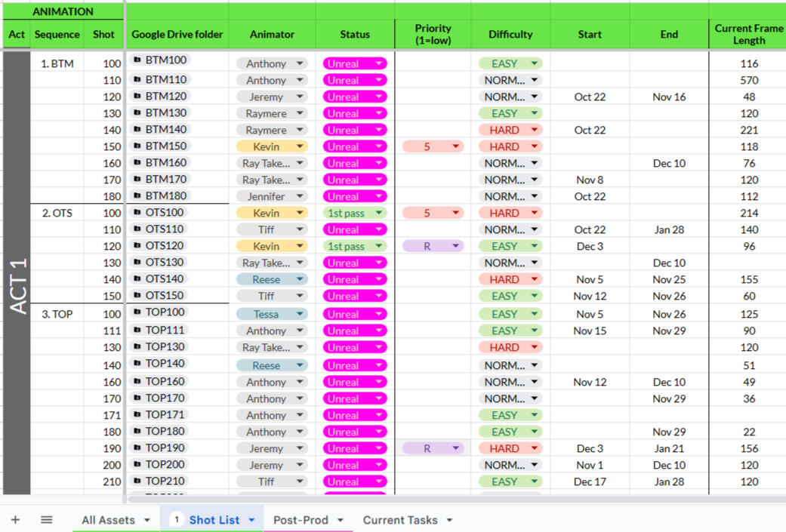Switch to the All Assets sheet tab
The width and height of the screenshot is (786, 532).
pyautogui.click(x=108, y=520)
